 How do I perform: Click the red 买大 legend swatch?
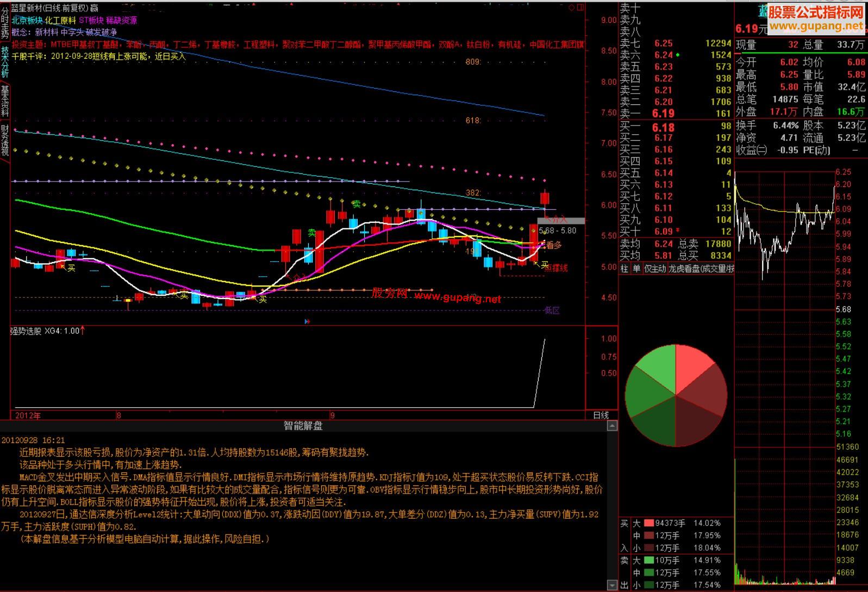(x=649, y=523)
